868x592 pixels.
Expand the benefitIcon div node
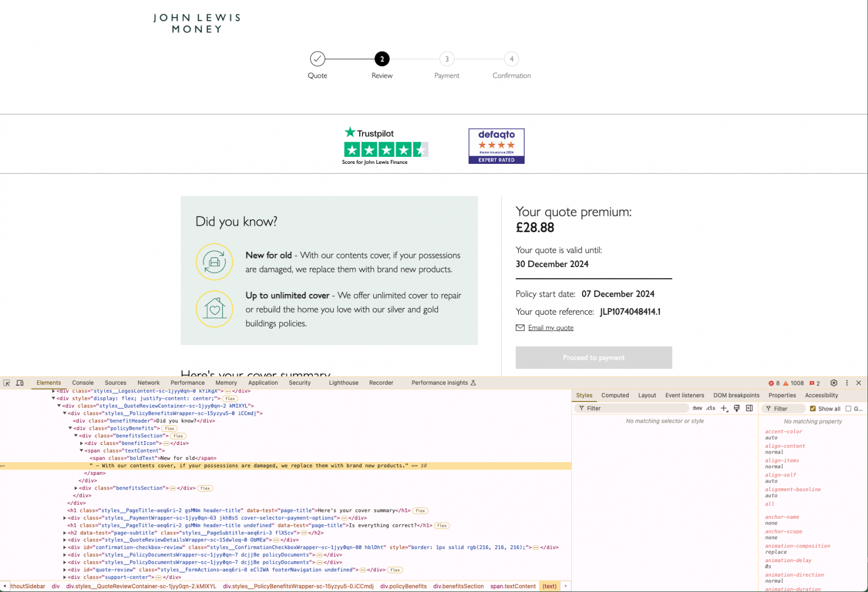point(81,443)
